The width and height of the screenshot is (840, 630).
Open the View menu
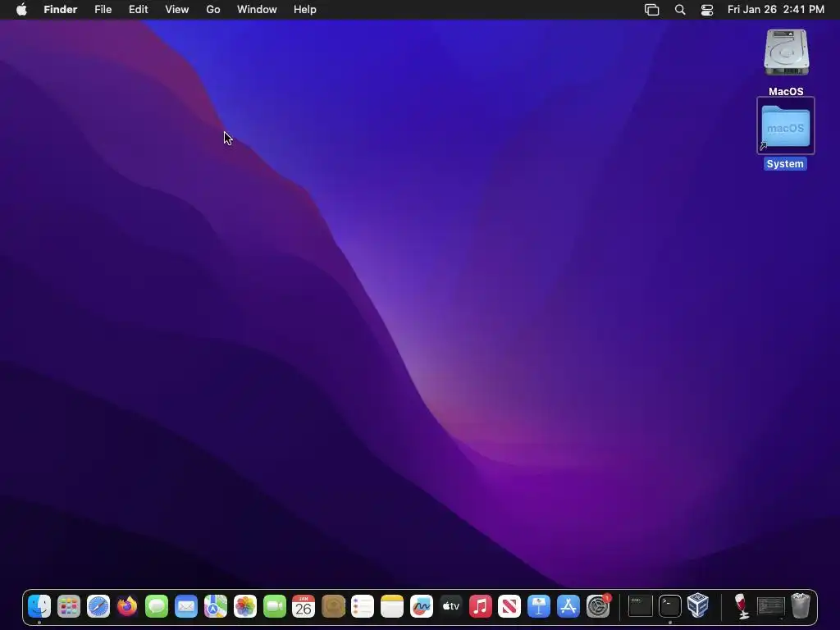(x=177, y=10)
